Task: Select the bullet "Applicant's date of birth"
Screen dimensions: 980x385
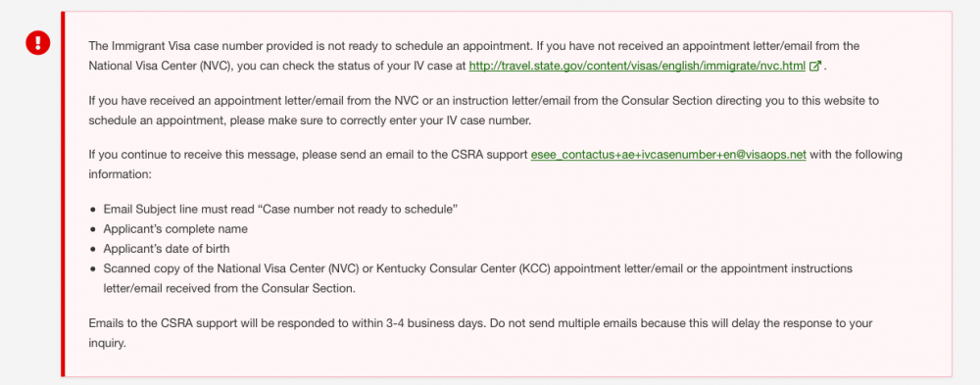Action: [167, 249]
